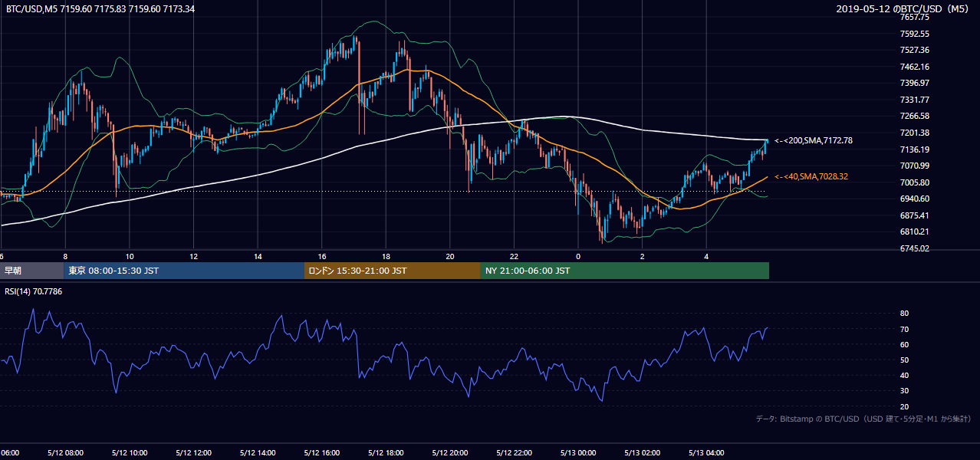Click the 5/12 14:00 date label
Image resolution: width=980 pixels, height=460 pixels.
tap(257, 452)
